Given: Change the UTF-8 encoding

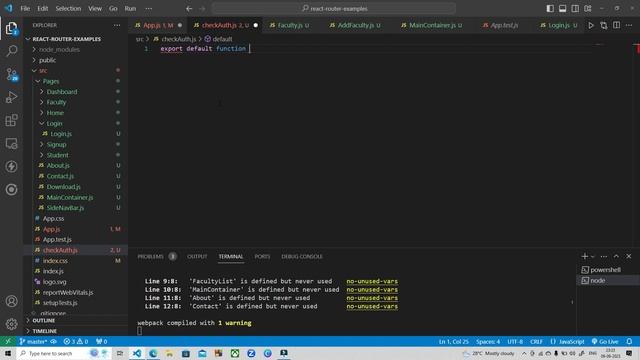Looking at the screenshot, I should (515, 341).
